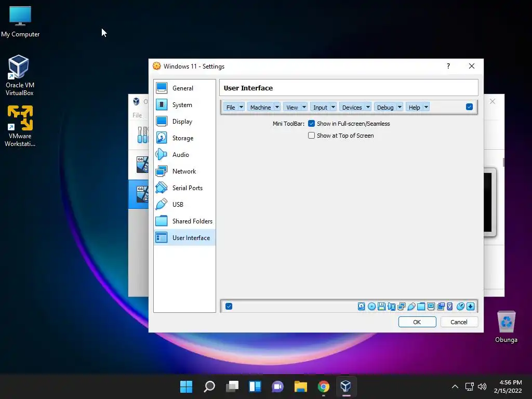The image size is (532, 399).
Task: Expand the Help menu dropdown arrow
Action: point(426,107)
